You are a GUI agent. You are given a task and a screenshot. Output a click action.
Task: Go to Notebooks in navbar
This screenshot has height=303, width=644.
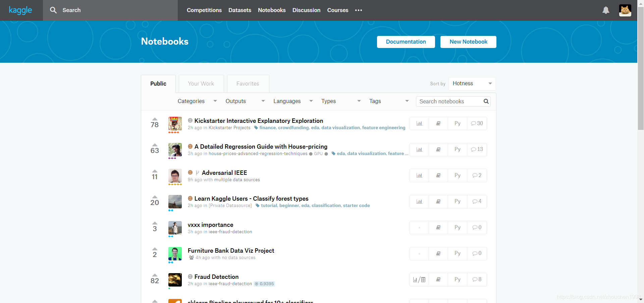272,10
